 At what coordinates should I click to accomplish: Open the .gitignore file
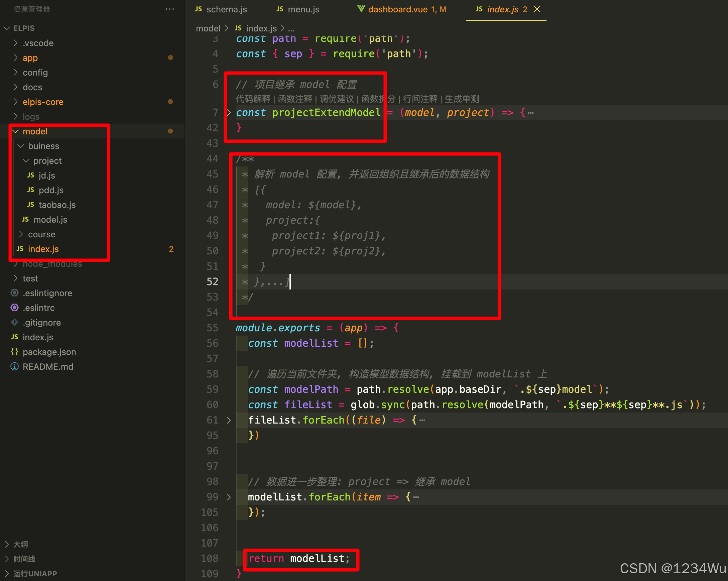[x=41, y=323]
